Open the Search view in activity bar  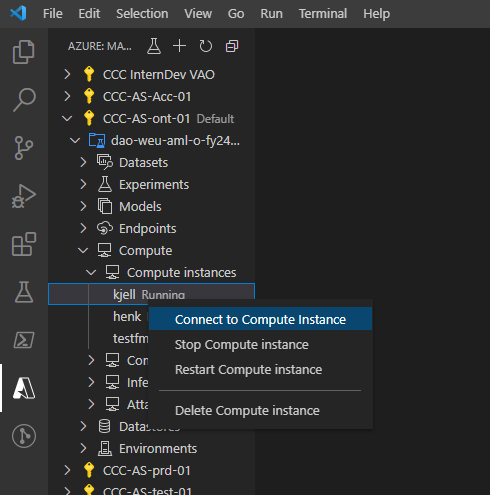point(24,99)
